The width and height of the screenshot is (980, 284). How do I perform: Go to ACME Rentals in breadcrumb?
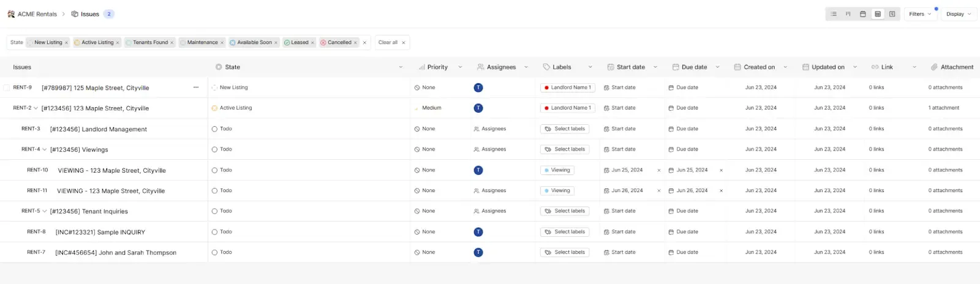(x=37, y=14)
